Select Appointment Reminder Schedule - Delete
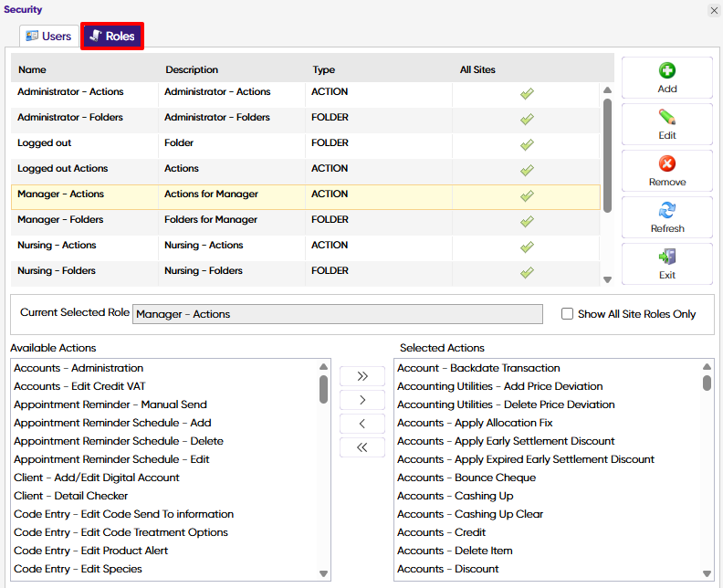723x588 pixels. tap(119, 441)
